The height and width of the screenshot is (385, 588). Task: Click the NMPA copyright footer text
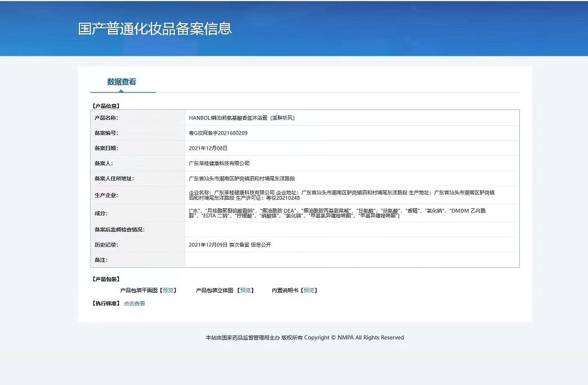304,338
